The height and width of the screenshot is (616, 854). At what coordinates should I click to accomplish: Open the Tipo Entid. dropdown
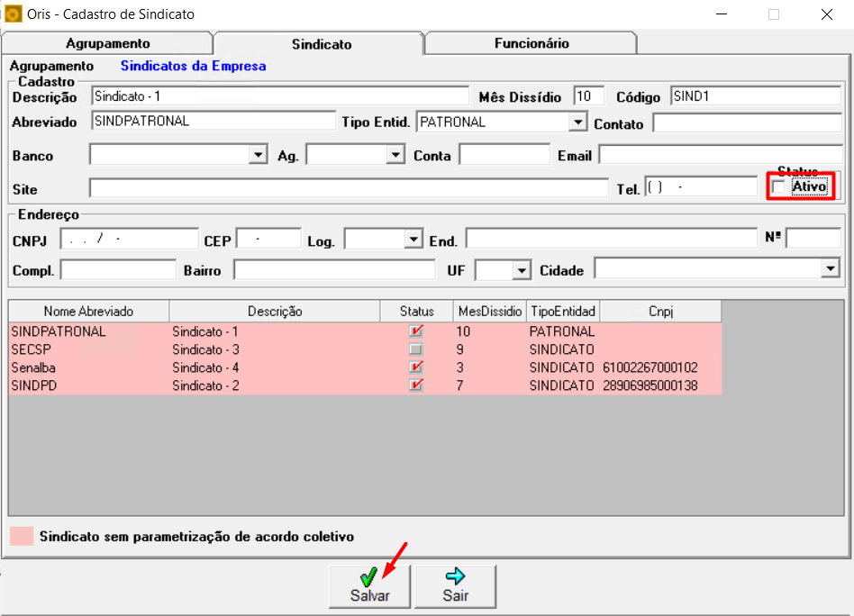[x=577, y=122]
